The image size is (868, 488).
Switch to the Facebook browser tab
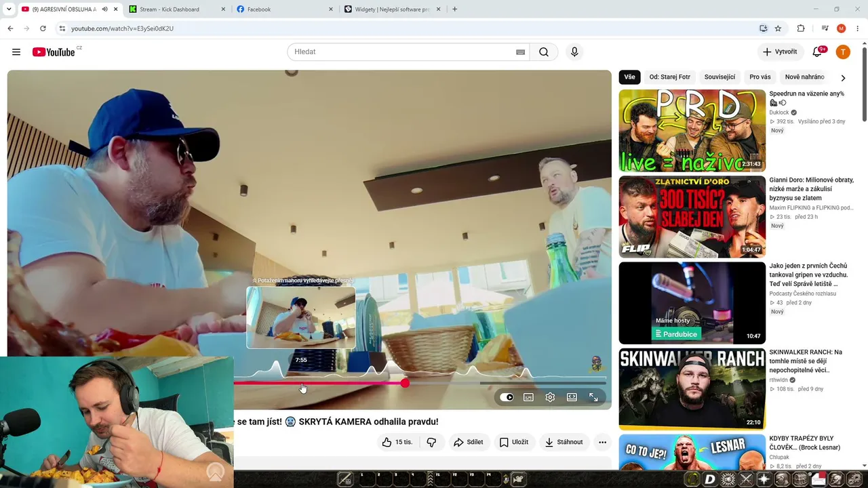point(285,9)
